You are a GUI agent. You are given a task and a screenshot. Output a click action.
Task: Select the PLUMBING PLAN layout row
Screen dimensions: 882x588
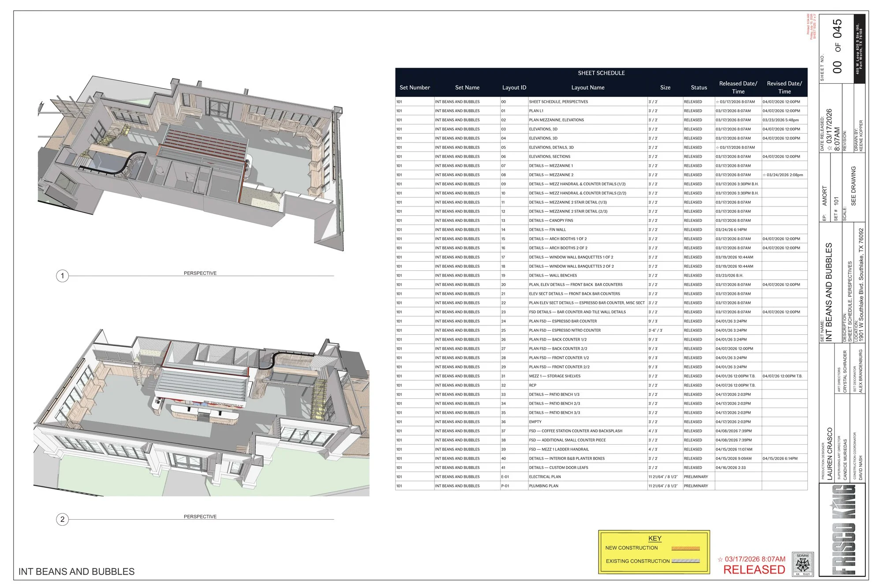[x=601, y=486]
